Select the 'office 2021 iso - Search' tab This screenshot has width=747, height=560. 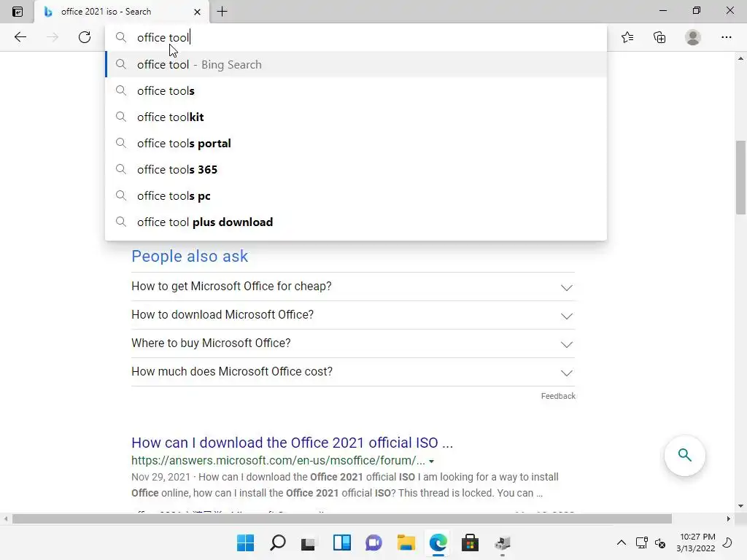(x=122, y=12)
